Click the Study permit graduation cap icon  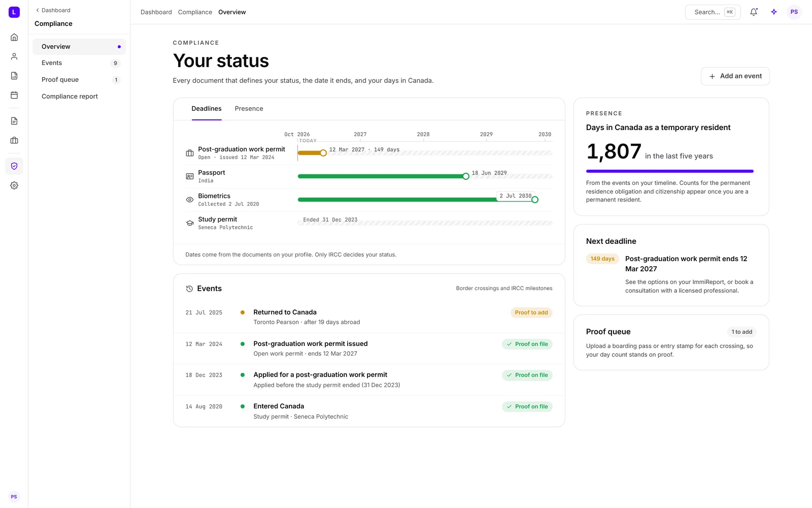[190, 223]
